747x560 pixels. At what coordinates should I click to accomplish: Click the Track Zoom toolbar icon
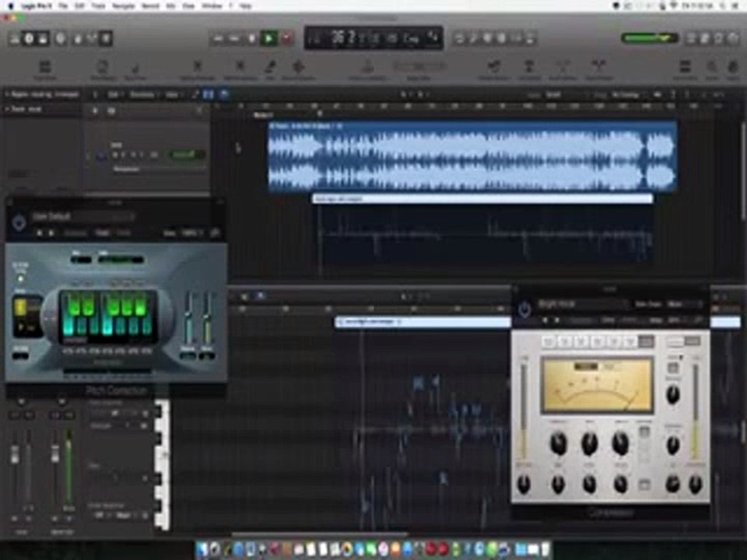[x=44, y=69]
